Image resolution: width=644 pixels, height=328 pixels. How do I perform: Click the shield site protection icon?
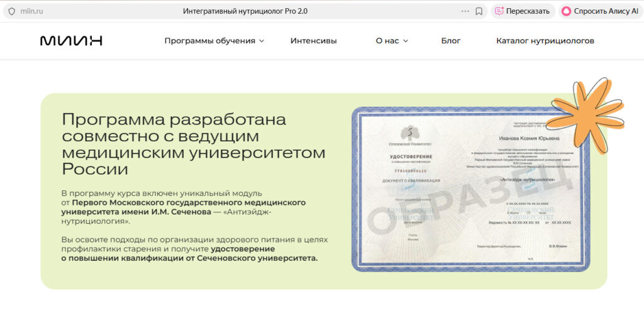point(11,11)
